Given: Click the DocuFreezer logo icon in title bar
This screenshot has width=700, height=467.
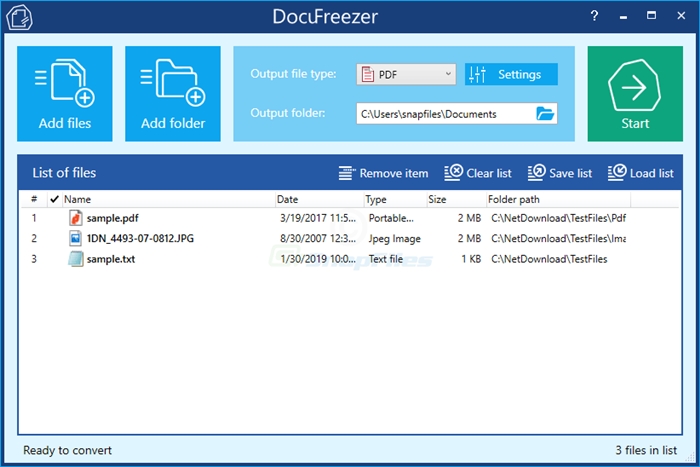Looking at the screenshot, I should [x=19, y=17].
